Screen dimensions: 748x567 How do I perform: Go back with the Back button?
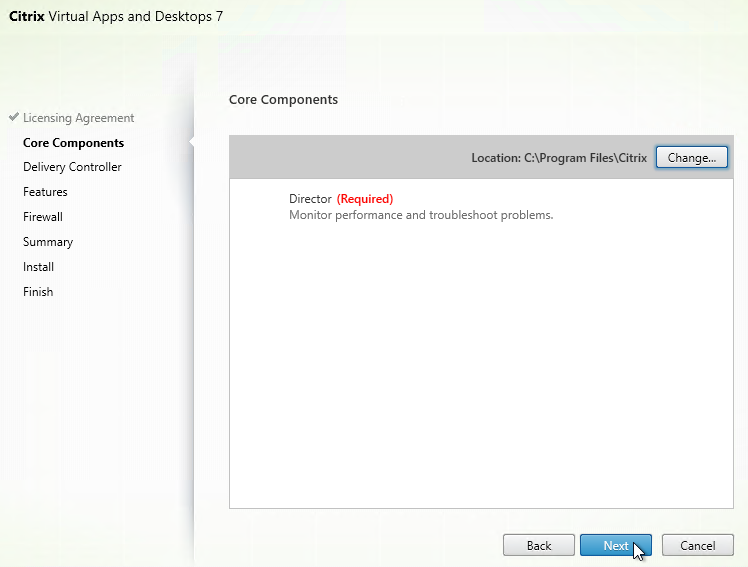coord(539,545)
